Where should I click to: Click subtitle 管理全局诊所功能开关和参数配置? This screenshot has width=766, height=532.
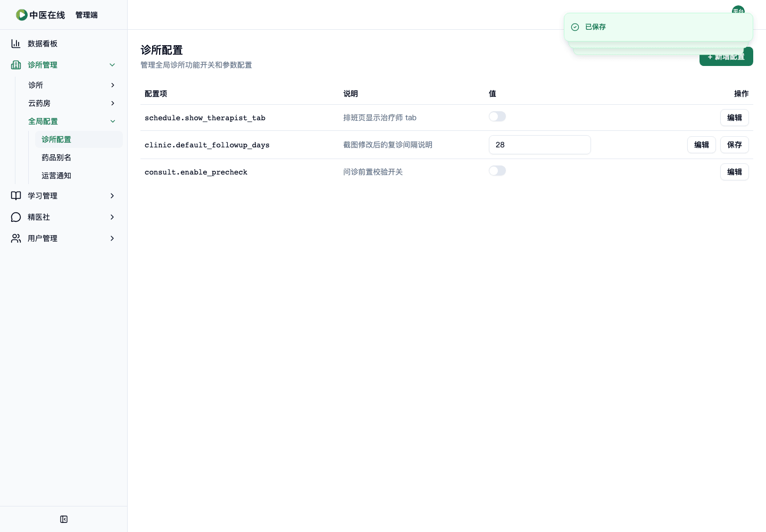coord(196,65)
